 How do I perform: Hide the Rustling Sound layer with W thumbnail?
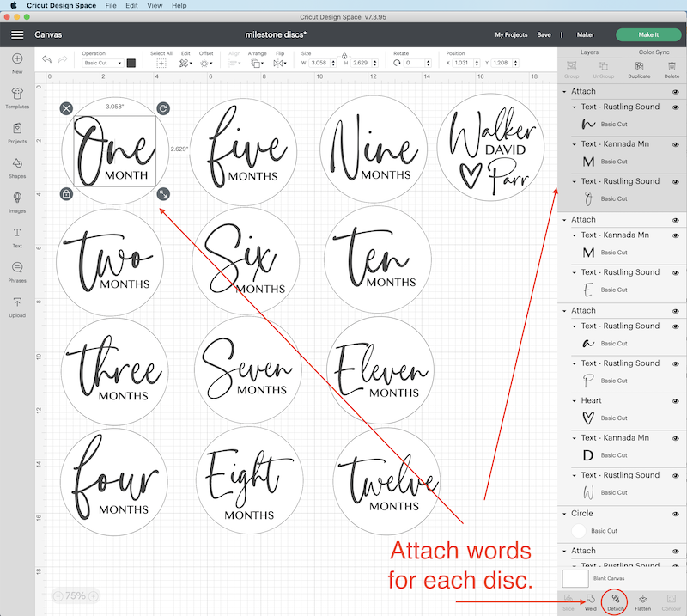coord(676,476)
